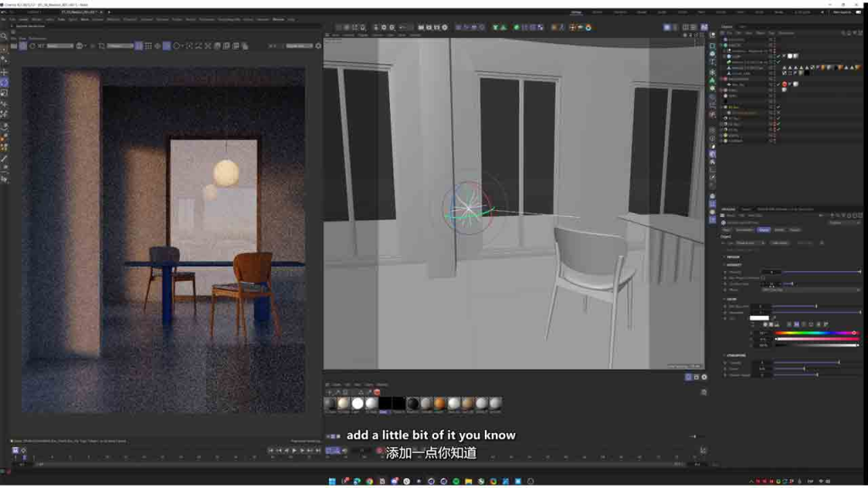The height and width of the screenshot is (488, 868).
Task: Open dropdown next to crop region icon
Action: tap(120, 46)
